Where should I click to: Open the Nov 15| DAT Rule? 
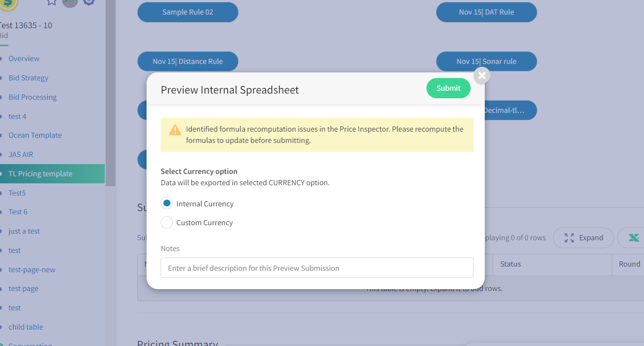[x=486, y=12]
